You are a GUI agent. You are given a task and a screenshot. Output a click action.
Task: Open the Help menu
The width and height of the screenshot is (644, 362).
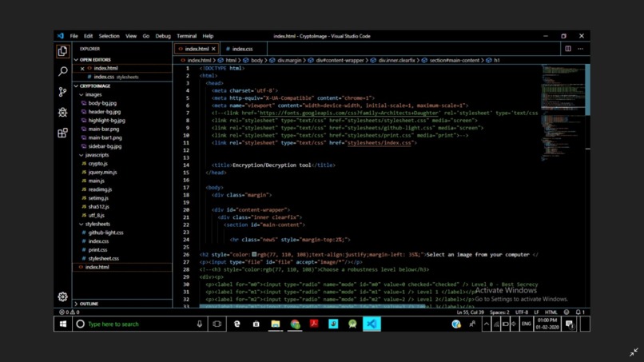(x=208, y=36)
